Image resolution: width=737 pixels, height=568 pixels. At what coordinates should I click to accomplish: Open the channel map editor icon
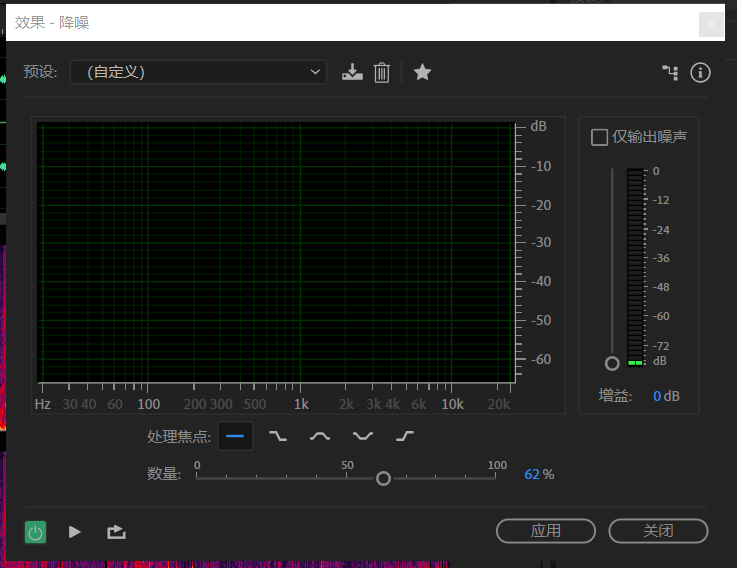[x=670, y=72]
